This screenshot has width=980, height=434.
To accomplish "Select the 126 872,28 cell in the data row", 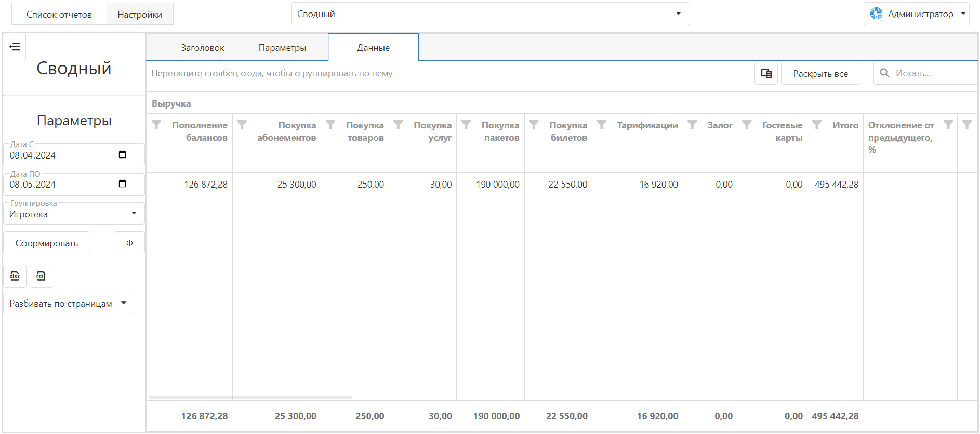I will point(190,184).
